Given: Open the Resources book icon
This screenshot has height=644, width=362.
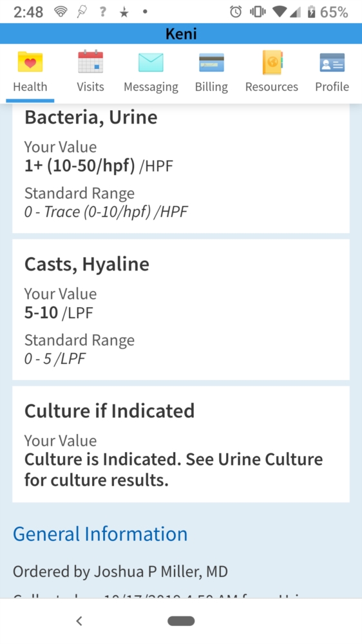Looking at the screenshot, I should 272,62.
